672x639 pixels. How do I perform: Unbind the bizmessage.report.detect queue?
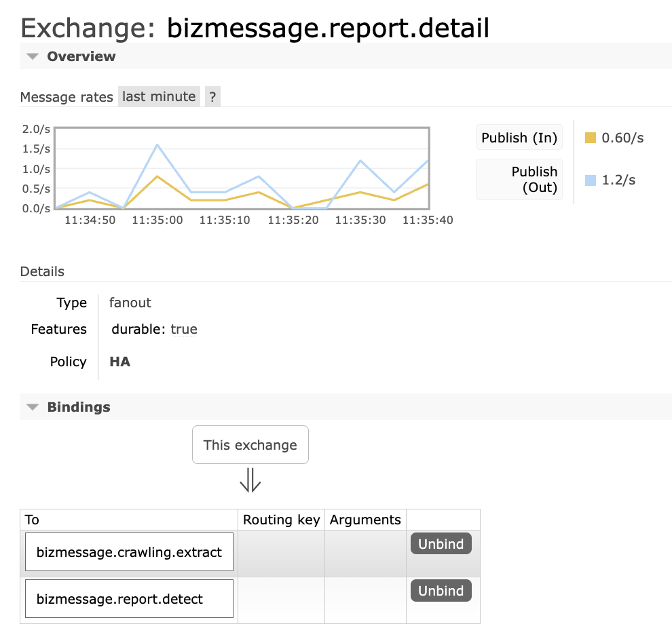coord(441,591)
